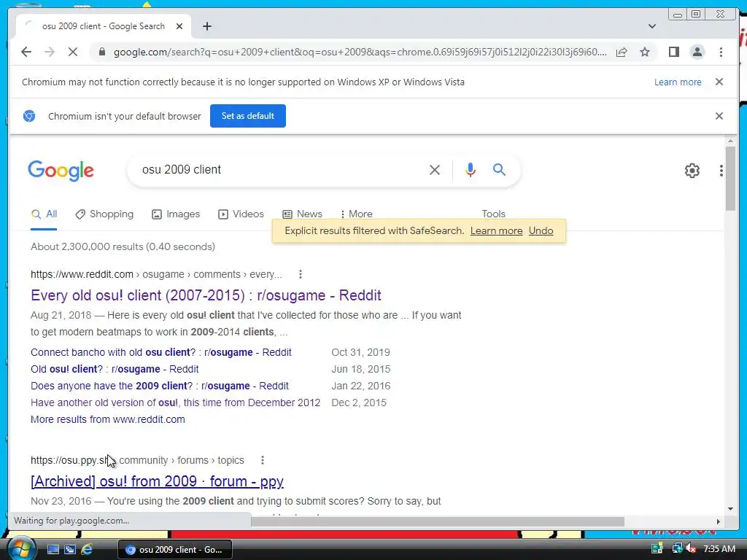Viewport: 747px width, 560px height.
Task: Open Have another old version of osu! link
Action: click(175, 402)
